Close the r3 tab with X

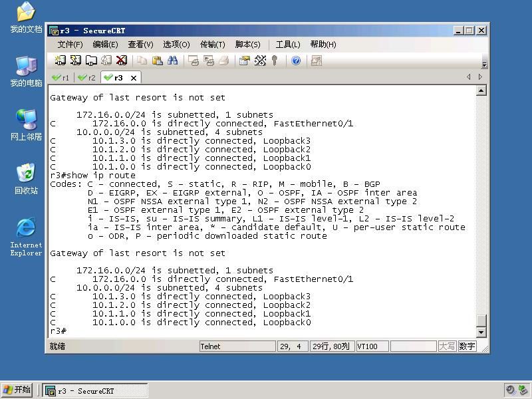coord(134,78)
